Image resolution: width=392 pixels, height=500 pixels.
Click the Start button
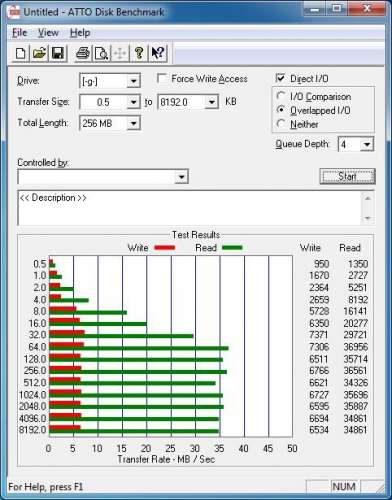347,176
